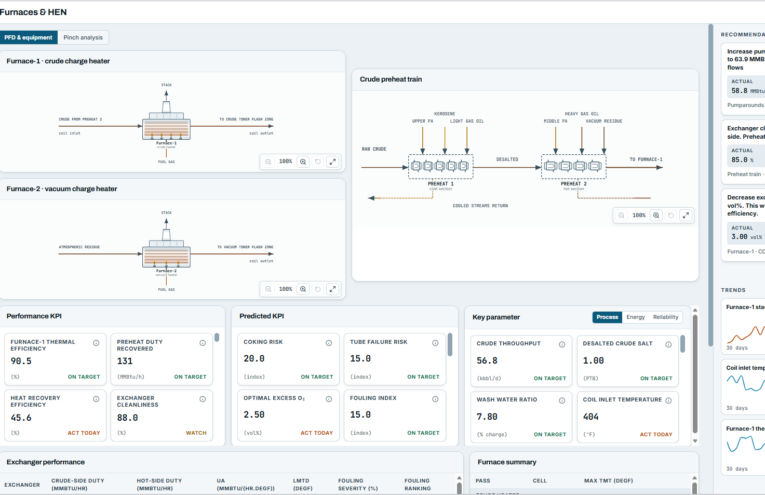Screen dimensions: 765x495
Task: Click Exchanger Cleanliness WATCH status
Action: click(196, 433)
